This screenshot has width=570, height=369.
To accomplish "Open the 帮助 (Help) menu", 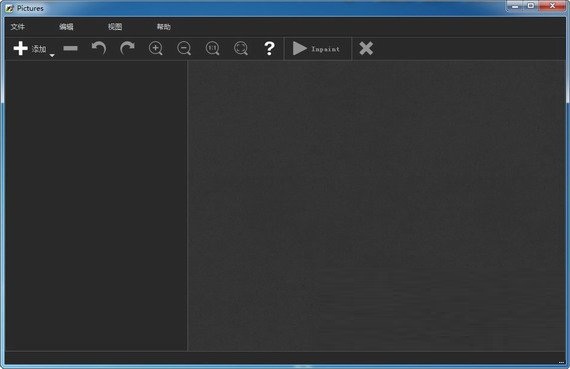I will click(164, 27).
